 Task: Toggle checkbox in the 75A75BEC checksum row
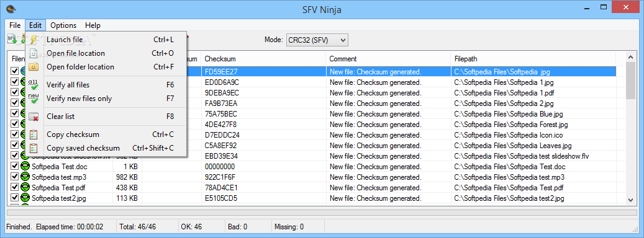15,113
